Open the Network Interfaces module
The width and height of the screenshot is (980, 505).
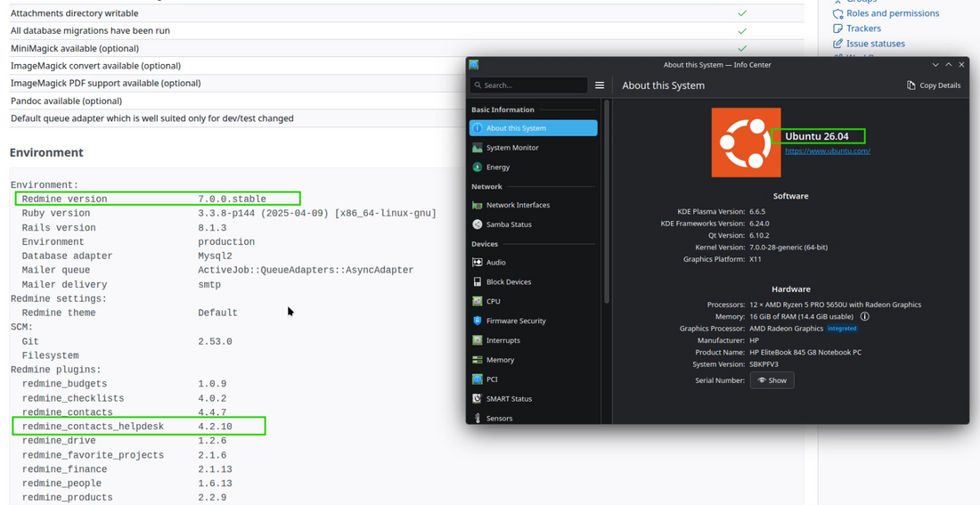click(x=533, y=205)
